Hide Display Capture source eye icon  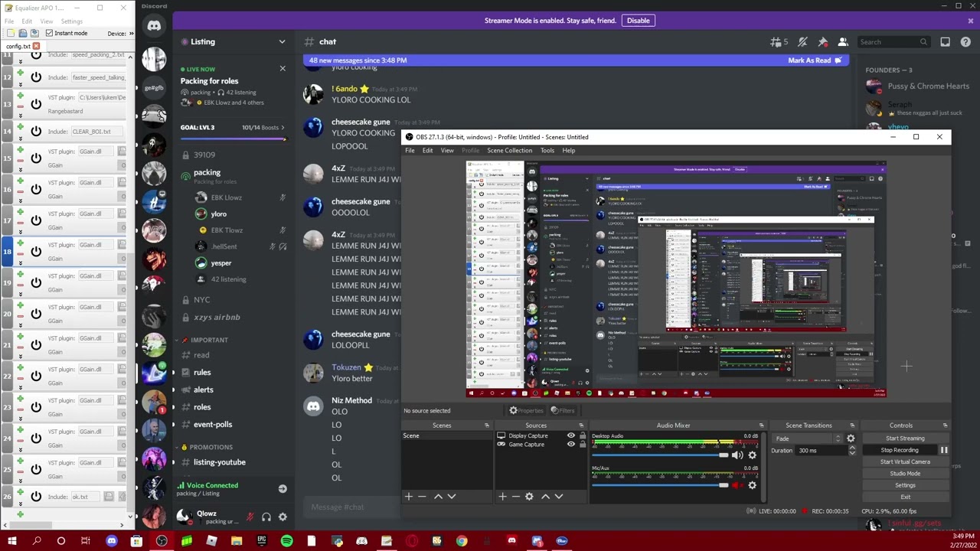tap(570, 435)
